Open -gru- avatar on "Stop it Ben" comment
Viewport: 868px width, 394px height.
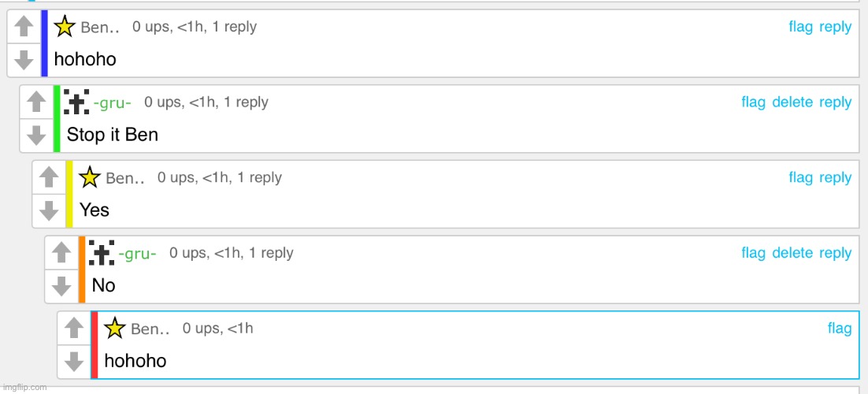click(x=76, y=102)
